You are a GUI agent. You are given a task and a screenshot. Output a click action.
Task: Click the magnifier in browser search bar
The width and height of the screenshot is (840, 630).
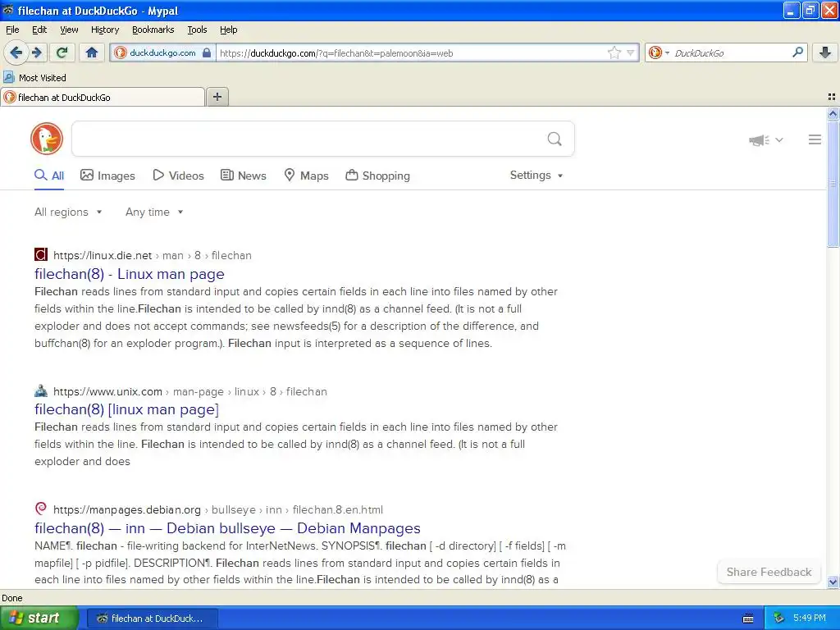click(x=797, y=52)
